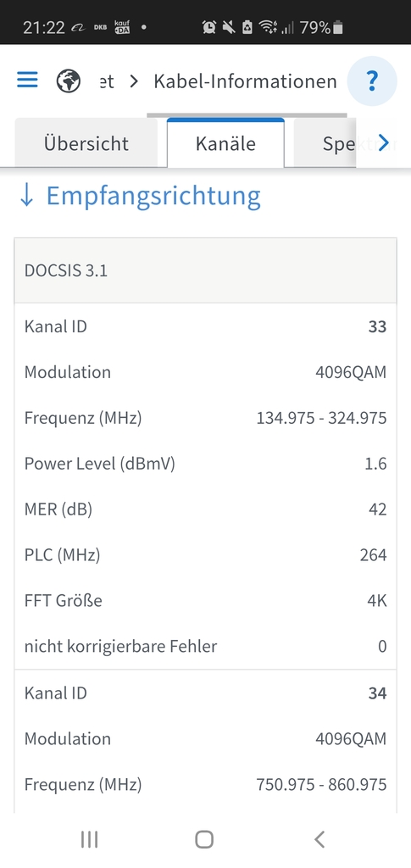The image size is (411, 868).
Task: Select the Kanal ID 33 row
Action: [205, 326]
